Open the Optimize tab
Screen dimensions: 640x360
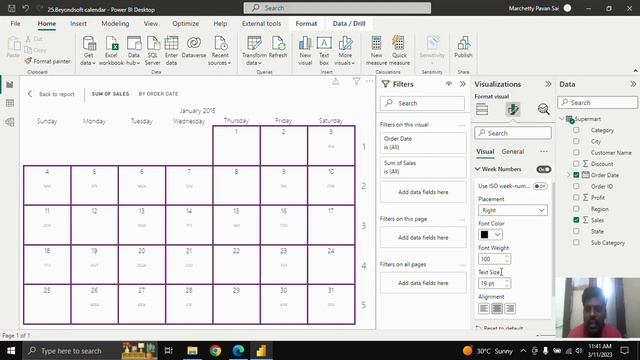tap(185, 24)
